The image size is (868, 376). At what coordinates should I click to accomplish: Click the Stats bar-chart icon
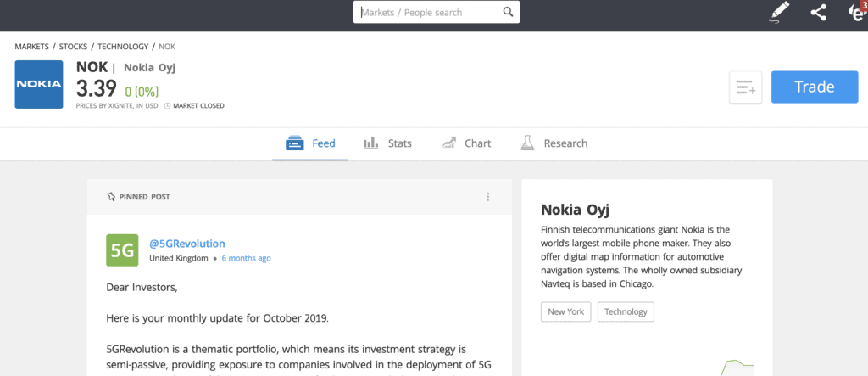point(370,143)
